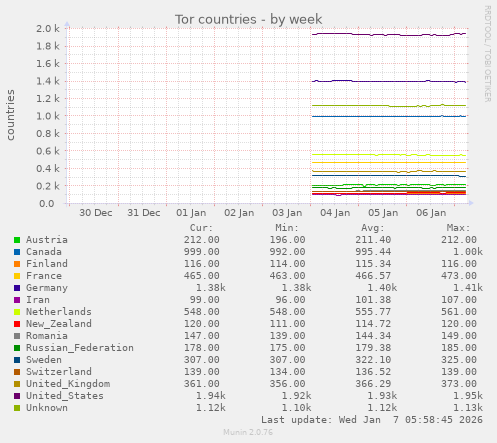Click the Last update timestamp text
Image resolution: width=497 pixels, height=443 pixels.
tap(372, 420)
